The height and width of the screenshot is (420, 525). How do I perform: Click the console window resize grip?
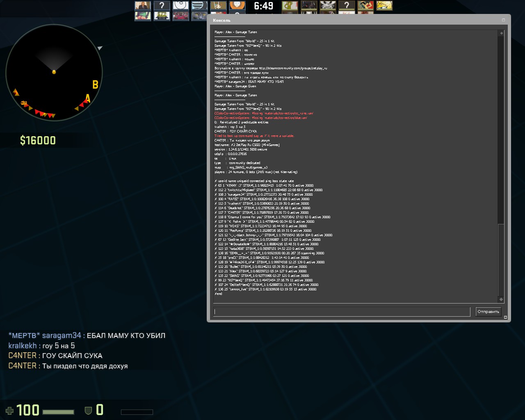[505, 317]
